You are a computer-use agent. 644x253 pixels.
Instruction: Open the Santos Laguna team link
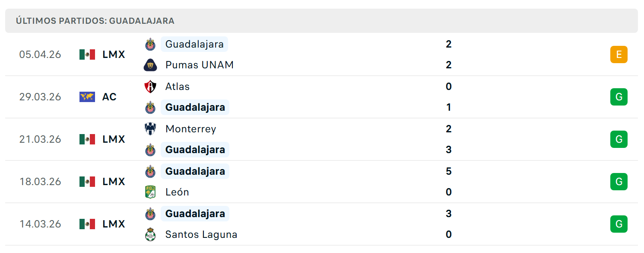point(201,234)
